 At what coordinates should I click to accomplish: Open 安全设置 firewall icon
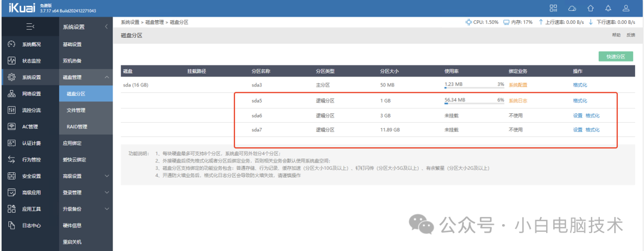pos(11,176)
